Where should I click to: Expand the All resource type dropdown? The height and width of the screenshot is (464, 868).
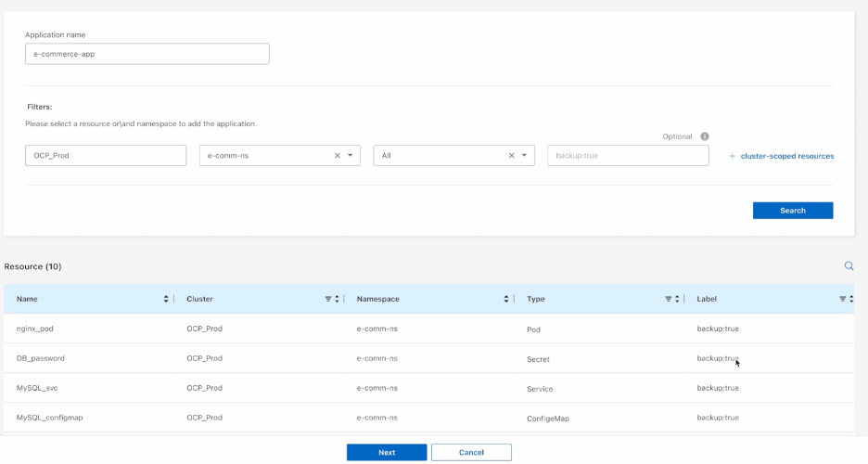pyautogui.click(x=525, y=156)
